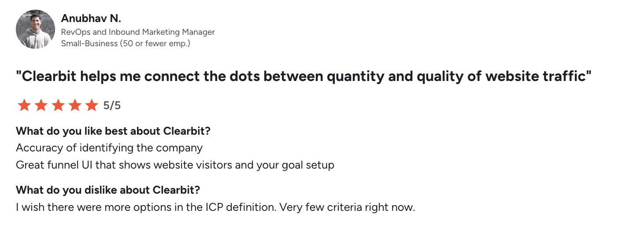The image size is (644, 228).
Task: Select the second rating star
Action: point(40,106)
